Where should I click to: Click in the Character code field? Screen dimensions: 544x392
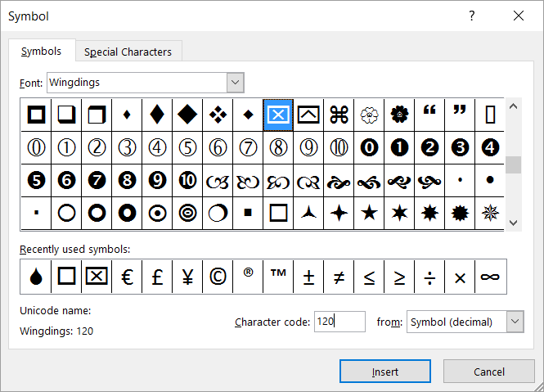pyautogui.click(x=339, y=322)
